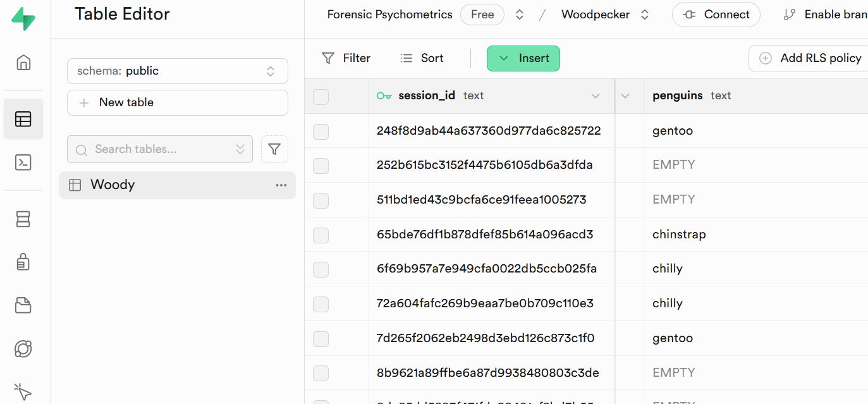Open the Database icon in sidebar
868x404 pixels.
tap(23, 219)
